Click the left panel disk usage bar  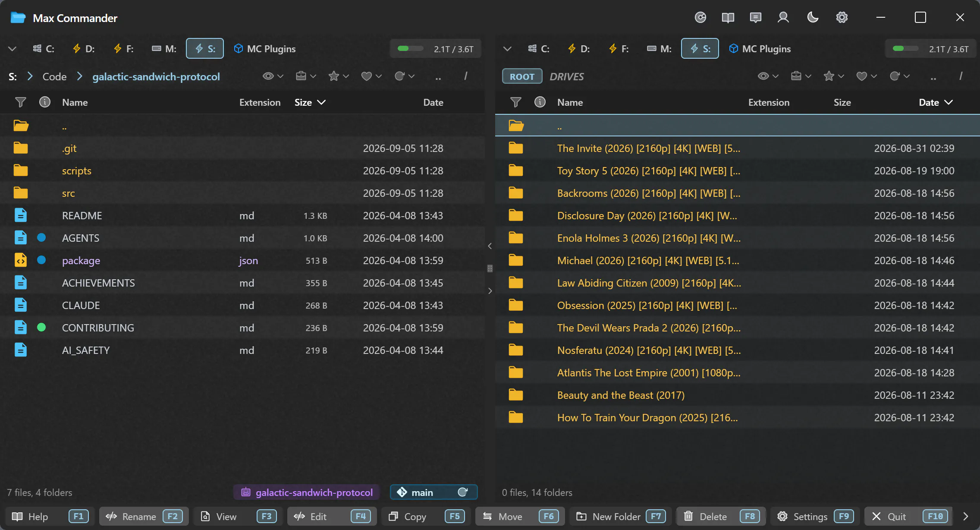pos(436,49)
